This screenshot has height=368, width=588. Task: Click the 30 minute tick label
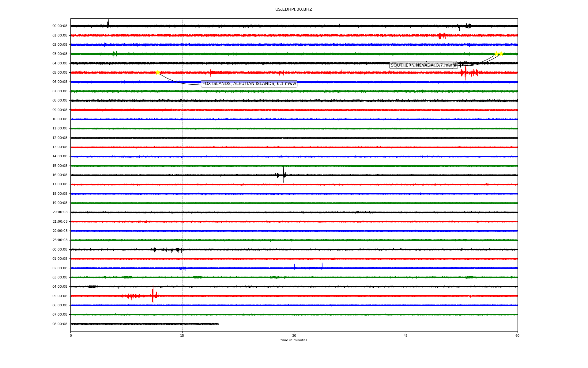point(294,335)
